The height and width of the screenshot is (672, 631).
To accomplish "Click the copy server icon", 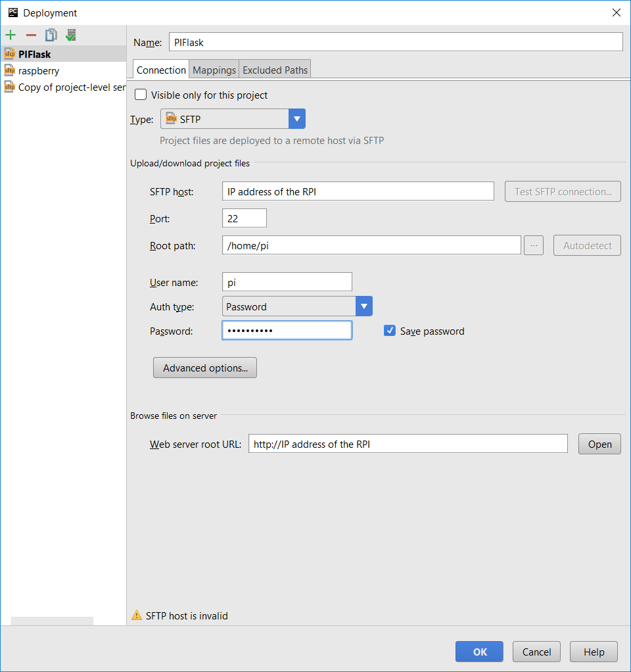I will pyautogui.click(x=51, y=35).
